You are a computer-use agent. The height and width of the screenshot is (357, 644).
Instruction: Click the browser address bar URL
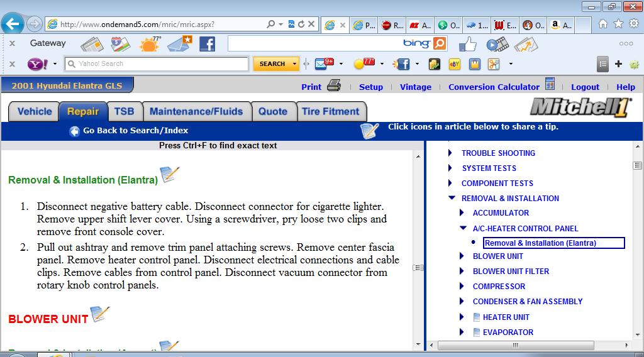pos(137,25)
